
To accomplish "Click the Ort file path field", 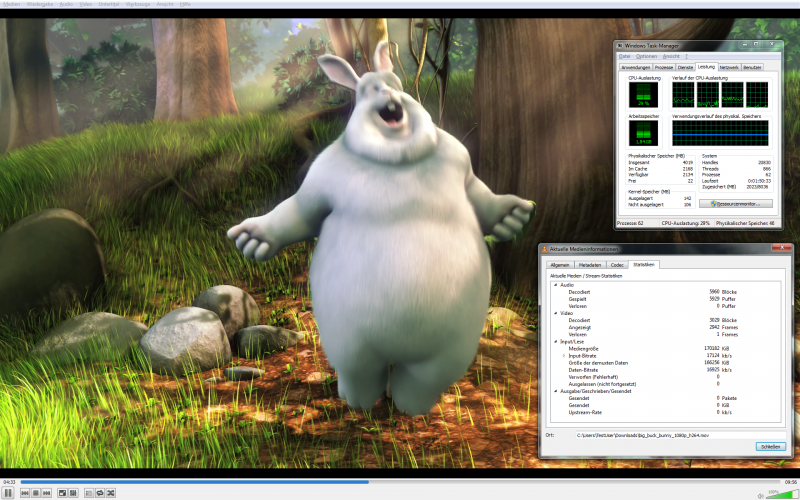I will (x=680, y=435).
